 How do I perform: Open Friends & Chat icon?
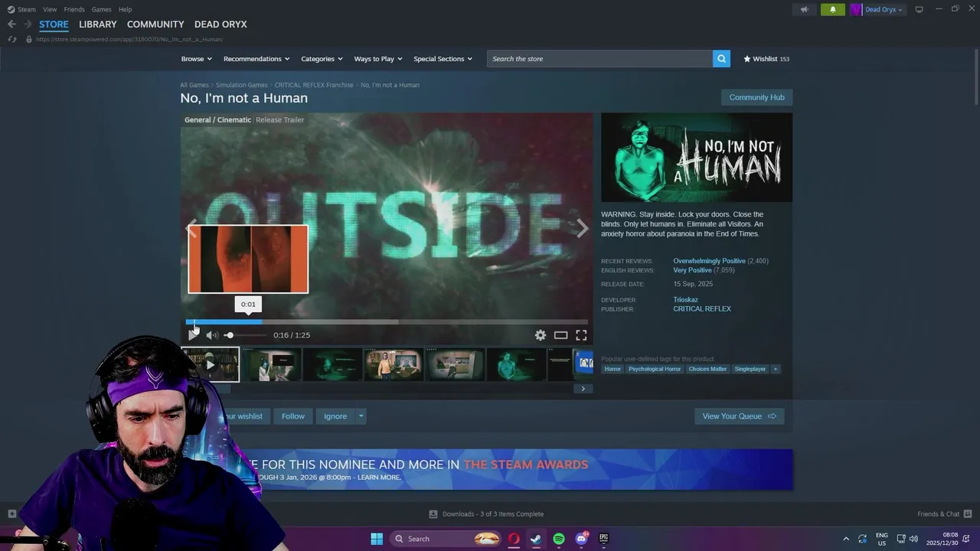coord(967,514)
